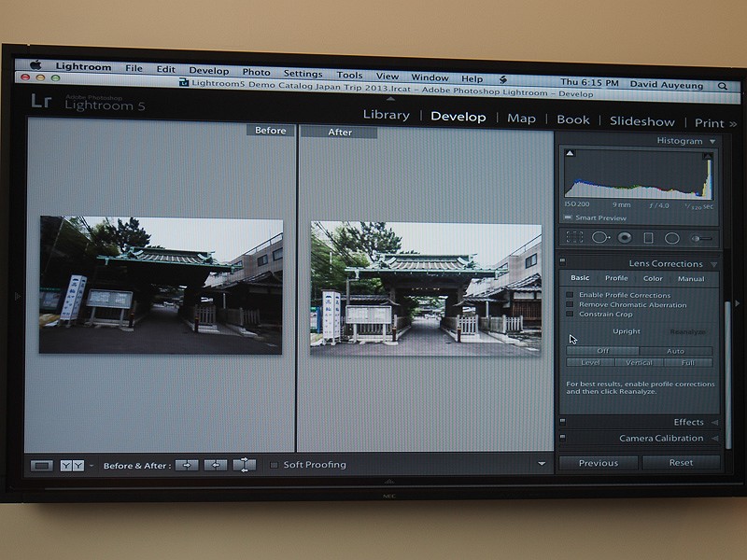Hide the right panel group
Screen dimensions: 747x560
(x=737, y=302)
